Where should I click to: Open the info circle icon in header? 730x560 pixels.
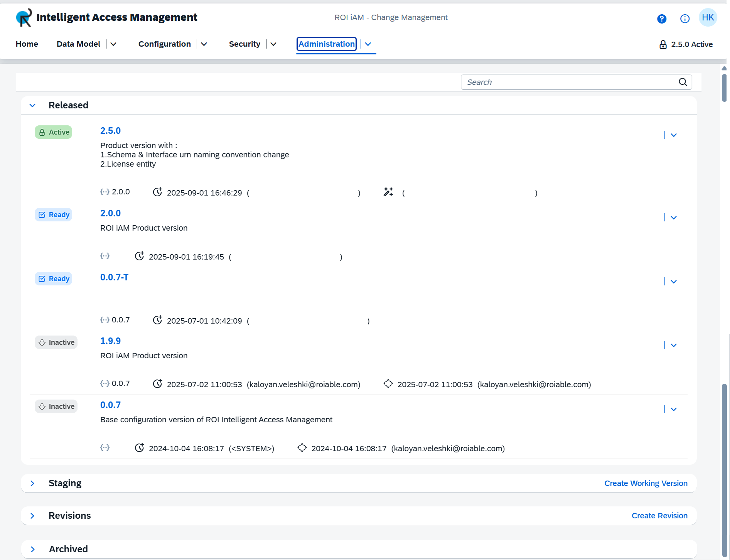click(x=684, y=19)
